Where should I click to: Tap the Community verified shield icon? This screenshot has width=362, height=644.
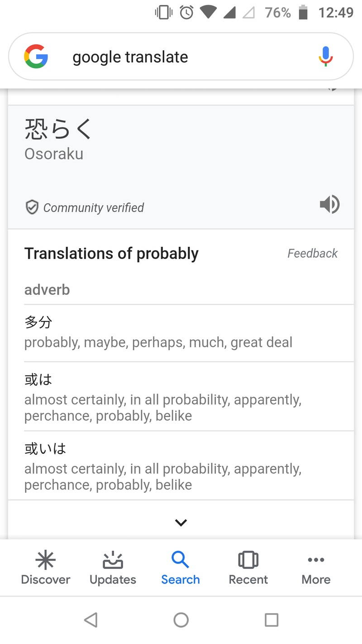(32, 208)
